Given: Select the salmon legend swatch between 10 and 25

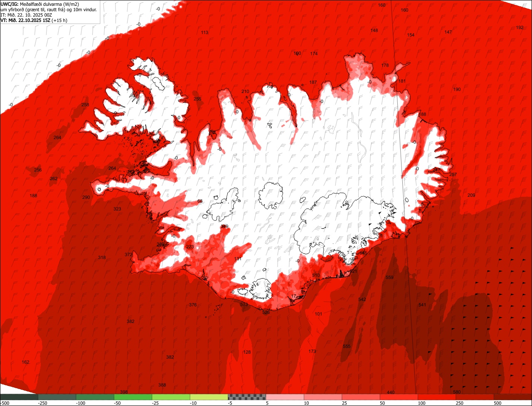Looking at the screenshot, I should point(323,397).
